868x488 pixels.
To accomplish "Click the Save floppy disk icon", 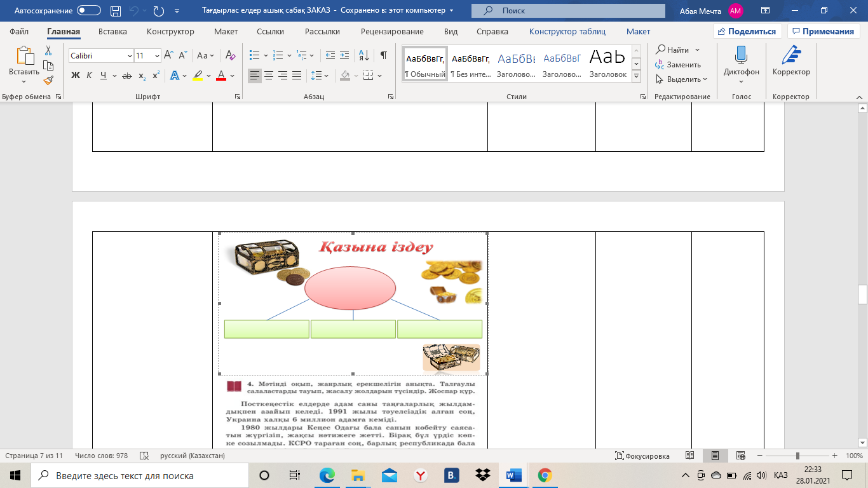I will [116, 11].
